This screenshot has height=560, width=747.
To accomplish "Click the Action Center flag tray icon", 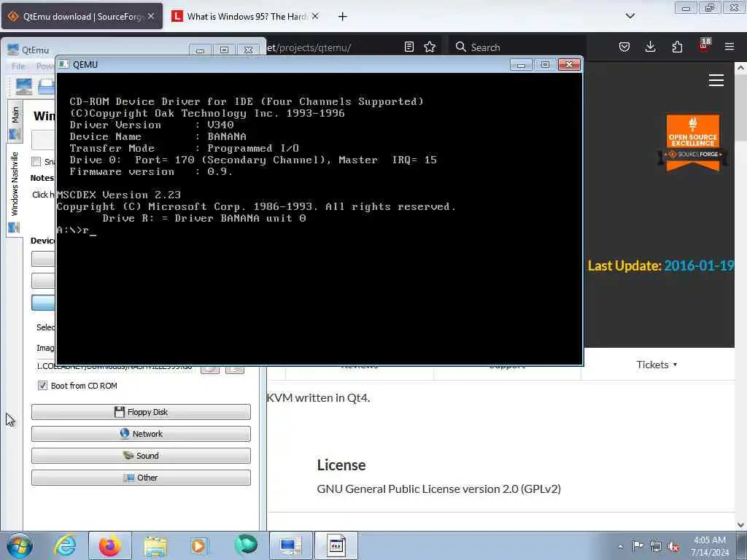I will tap(638, 545).
